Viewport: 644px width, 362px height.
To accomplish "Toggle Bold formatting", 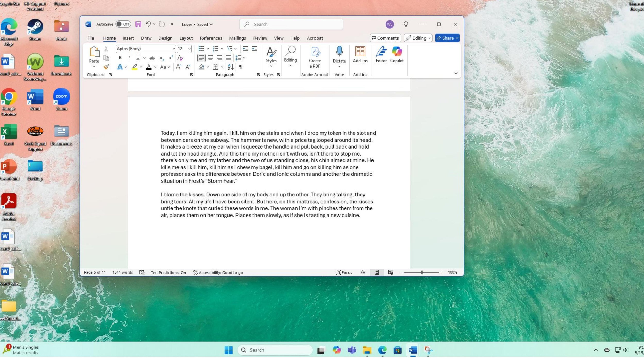I will pos(120,58).
